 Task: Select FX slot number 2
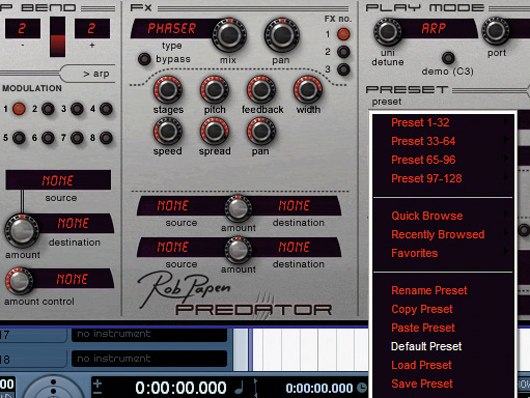coord(343,52)
